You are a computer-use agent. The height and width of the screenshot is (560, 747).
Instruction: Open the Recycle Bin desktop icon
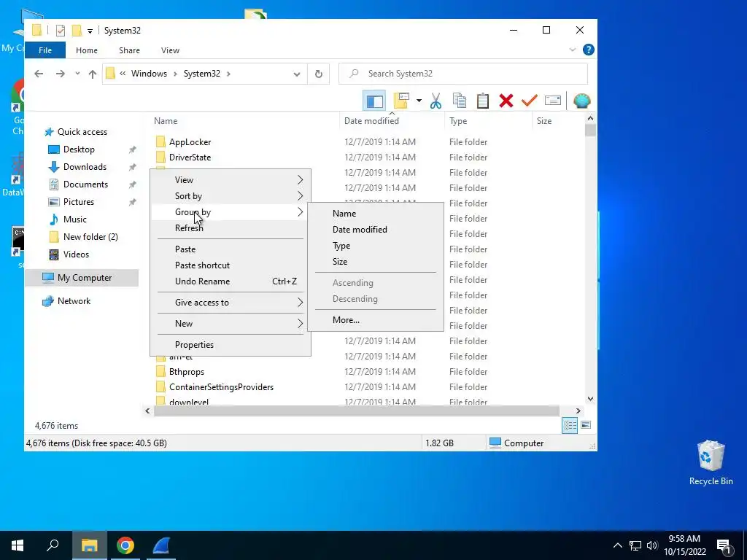pyautogui.click(x=711, y=463)
